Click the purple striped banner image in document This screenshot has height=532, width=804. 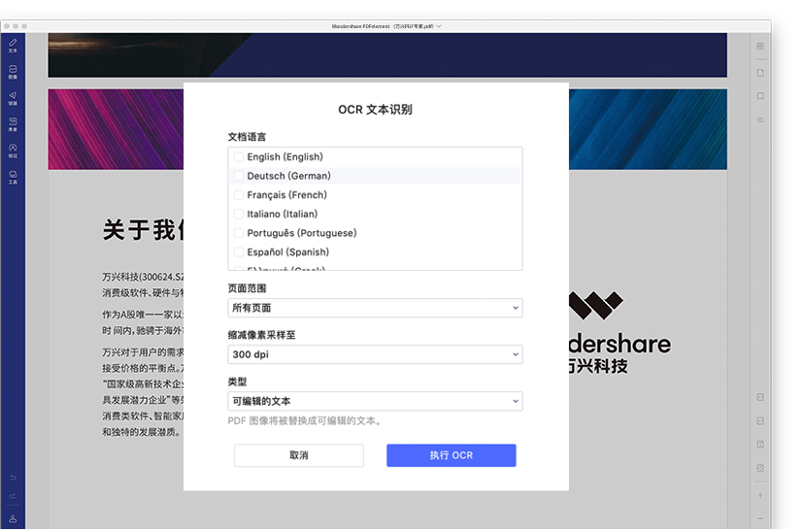tap(116, 129)
